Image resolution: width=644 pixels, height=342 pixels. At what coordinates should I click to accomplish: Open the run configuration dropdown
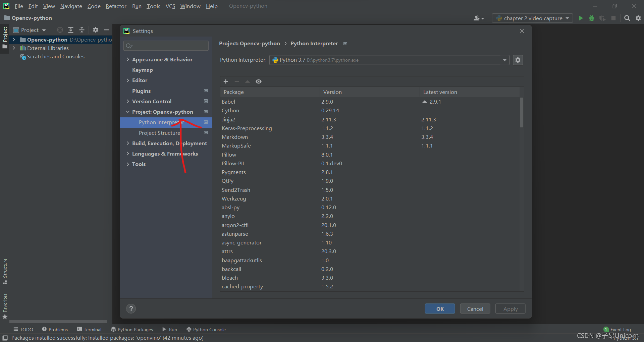pyautogui.click(x=532, y=18)
